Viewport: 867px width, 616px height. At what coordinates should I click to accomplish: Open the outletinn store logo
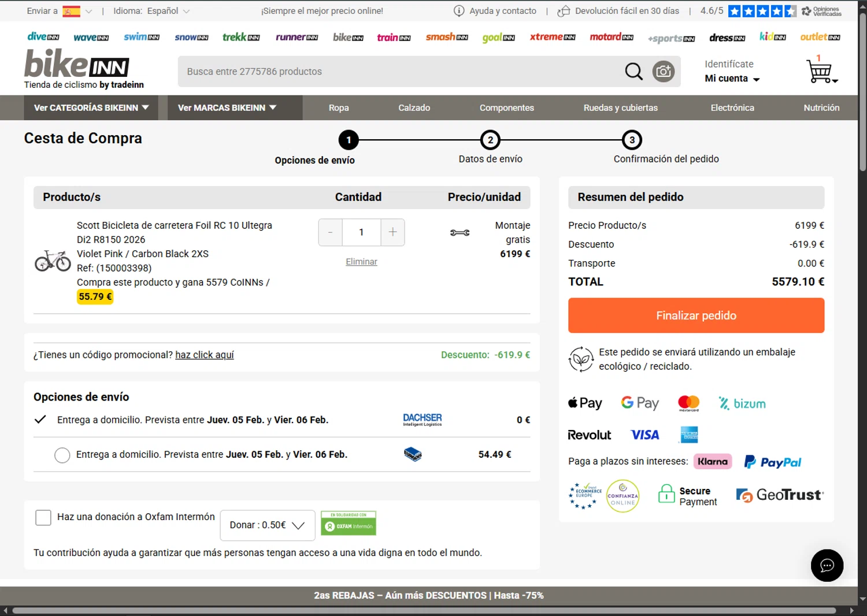click(x=820, y=37)
